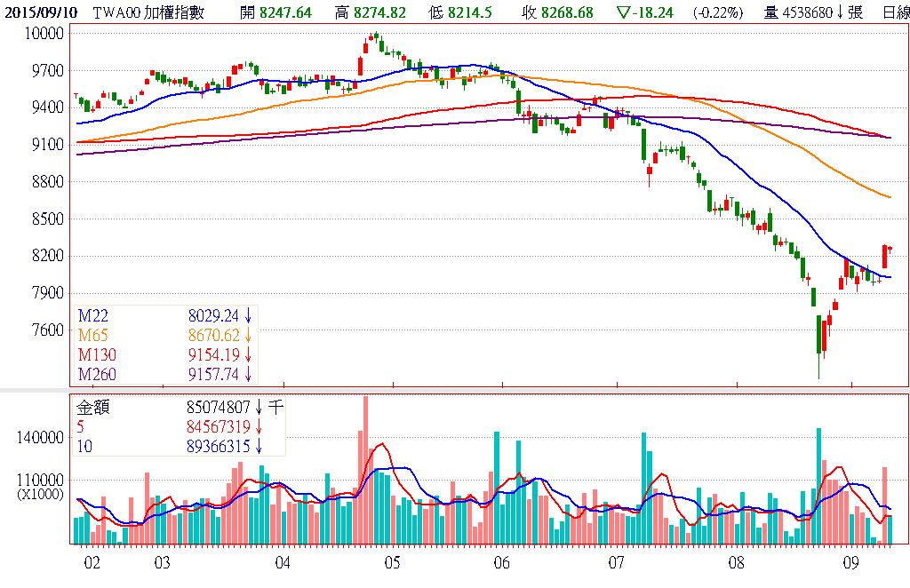Screen dimensions: 910x588
Task: Click the down arrow after M260 value 9157.74
Action: tap(248, 375)
